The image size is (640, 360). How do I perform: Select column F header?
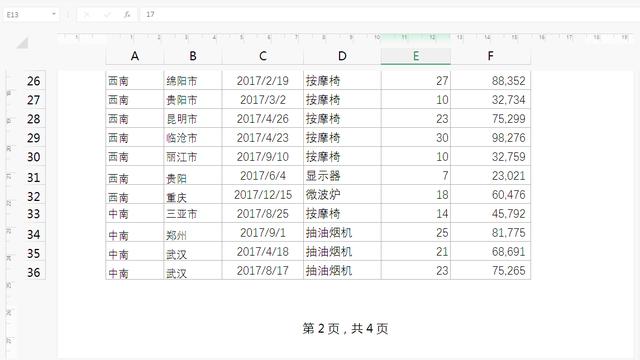point(491,56)
